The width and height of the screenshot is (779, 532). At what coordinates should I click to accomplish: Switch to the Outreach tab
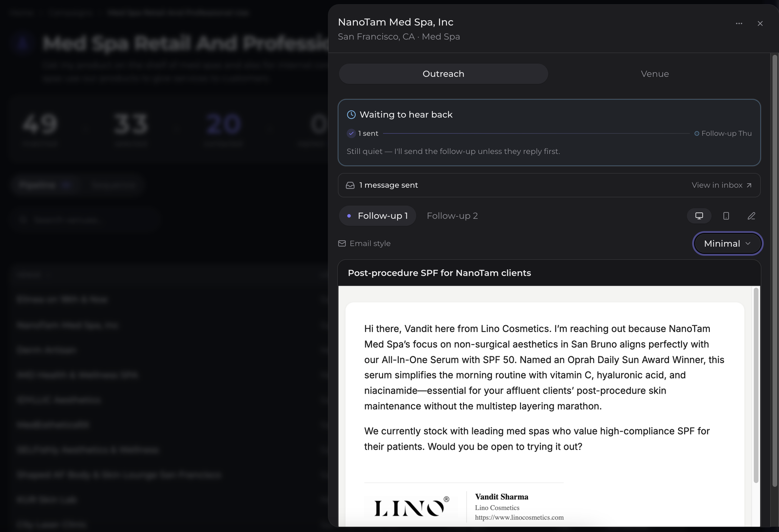(444, 73)
